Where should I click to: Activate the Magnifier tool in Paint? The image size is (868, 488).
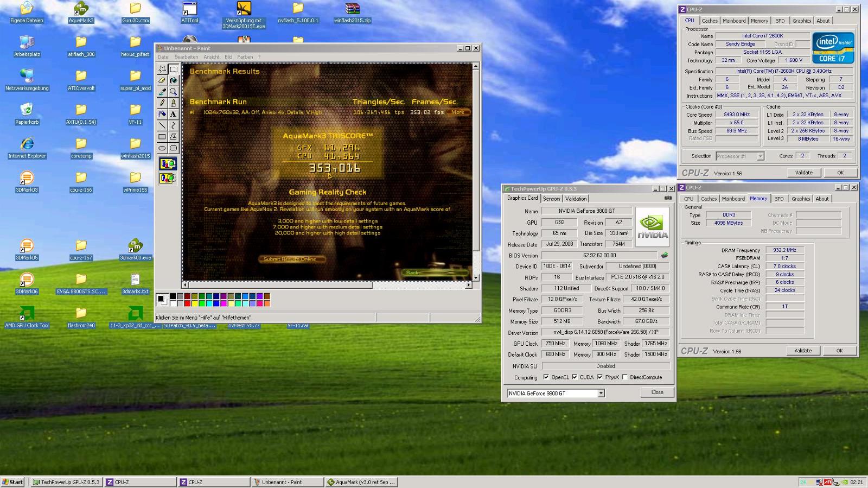pos(173,92)
